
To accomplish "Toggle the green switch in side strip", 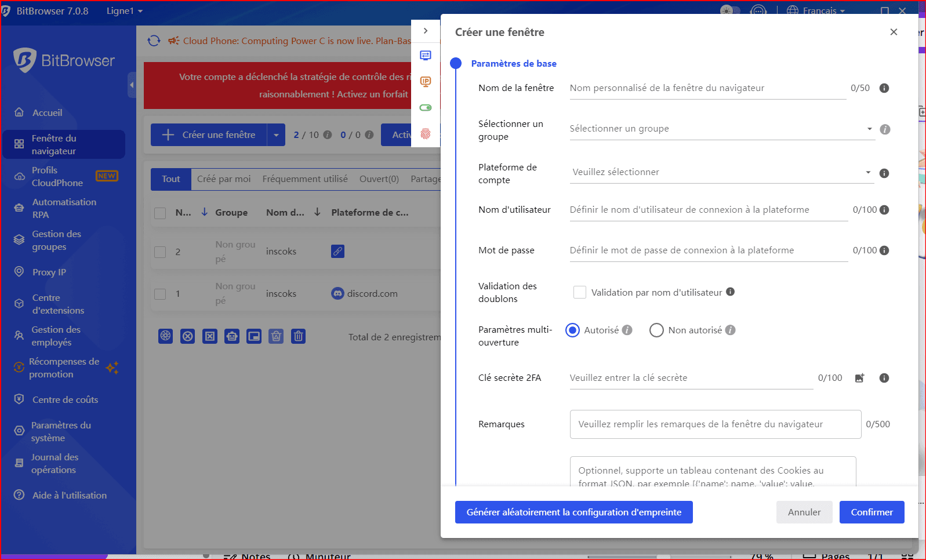I will [x=426, y=108].
